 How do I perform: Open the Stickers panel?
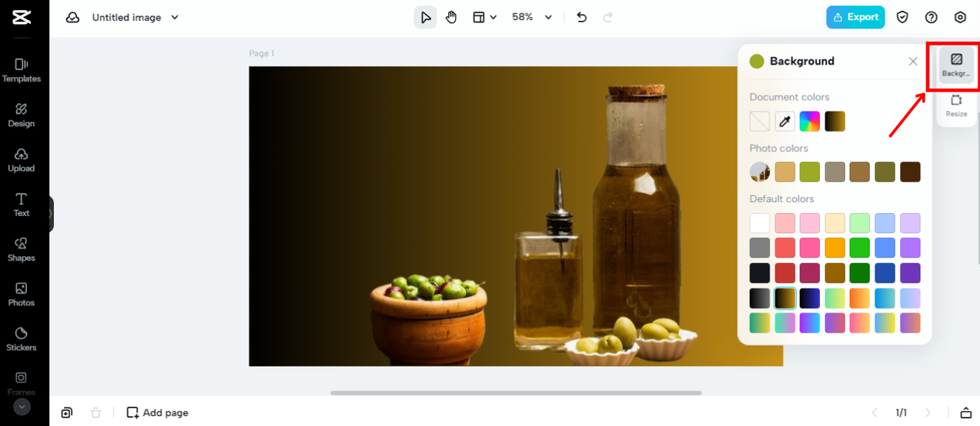pos(22,338)
